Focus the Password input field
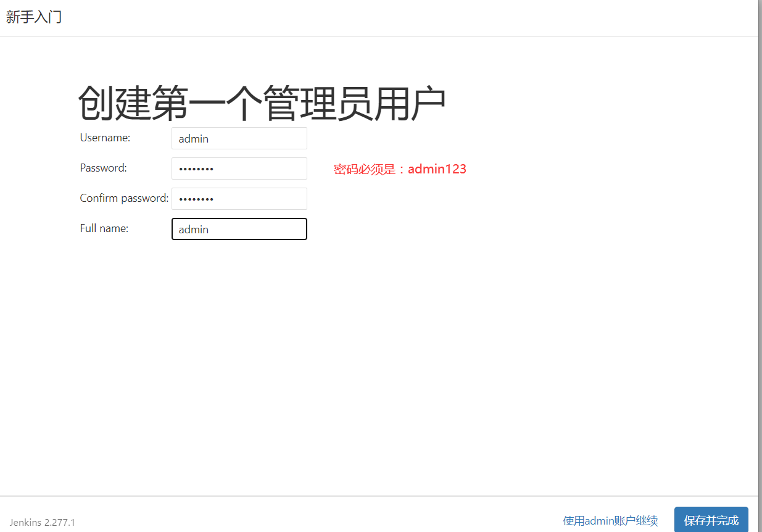This screenshot has width=762, height=532. [x=239, y=168]
